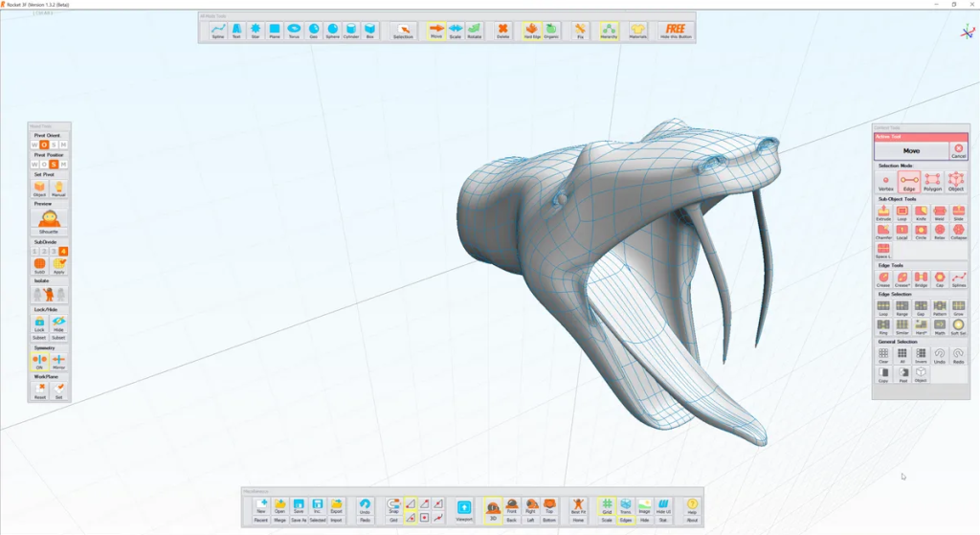
Task: Use the Weld tool
Action: (940, 213)
